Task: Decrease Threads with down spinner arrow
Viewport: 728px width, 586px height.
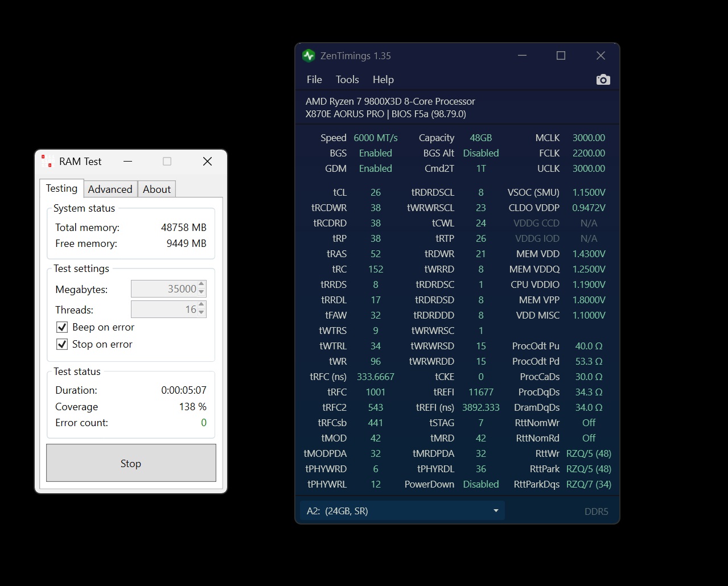Action: (x=201, y=313)
